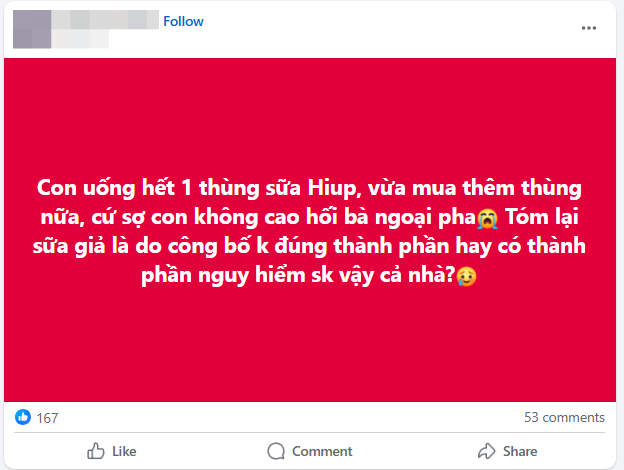Open the post options three-dot menu
Viewport: 624px width, 470px height.
click(588, 28)
